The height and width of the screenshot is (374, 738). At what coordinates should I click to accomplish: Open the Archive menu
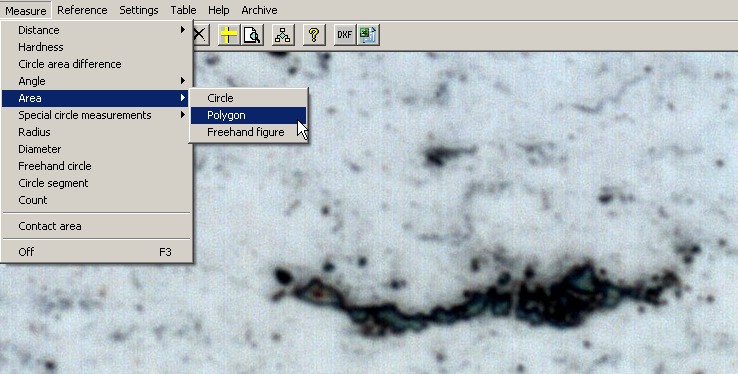click(259, 10)
